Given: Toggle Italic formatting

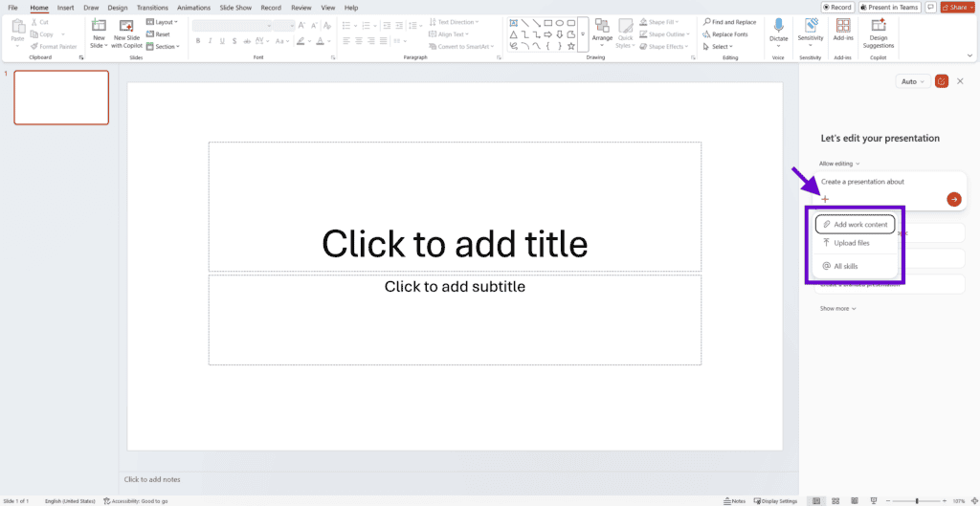Looking at the screenshot, I should tap(210, 41).
